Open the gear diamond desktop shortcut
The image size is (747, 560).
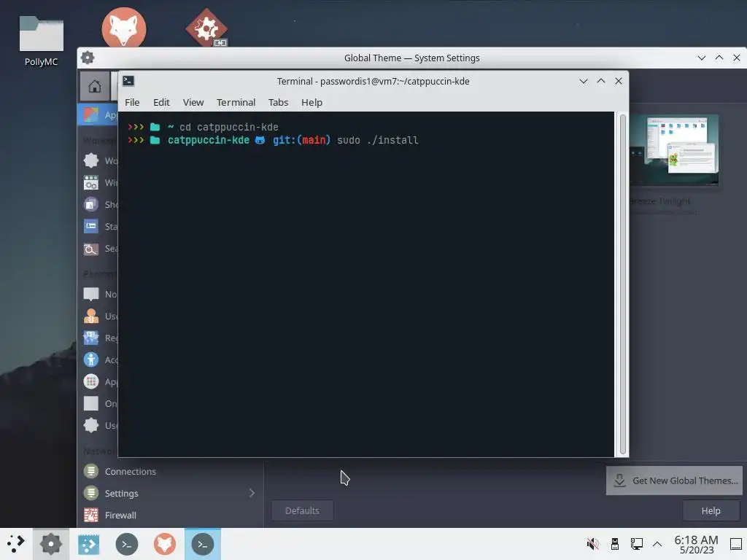[206, 28]
